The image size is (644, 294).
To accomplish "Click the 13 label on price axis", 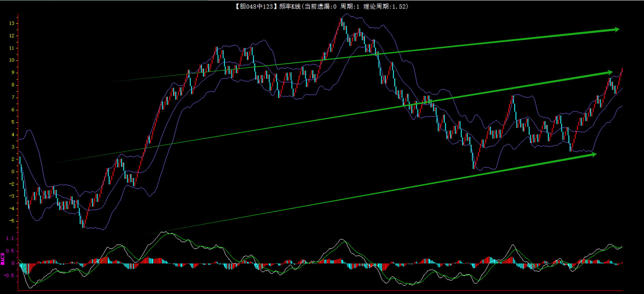I will click(x=12, y=23).
